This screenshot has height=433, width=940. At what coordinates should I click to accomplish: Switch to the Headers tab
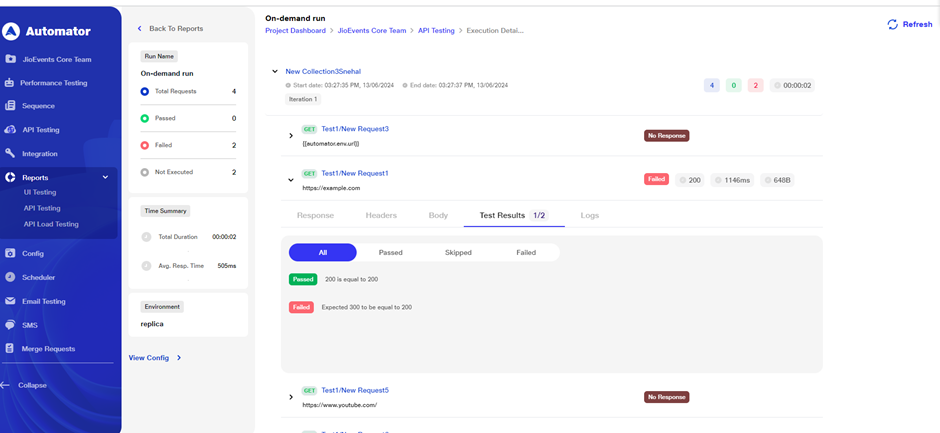coord(381,215)
